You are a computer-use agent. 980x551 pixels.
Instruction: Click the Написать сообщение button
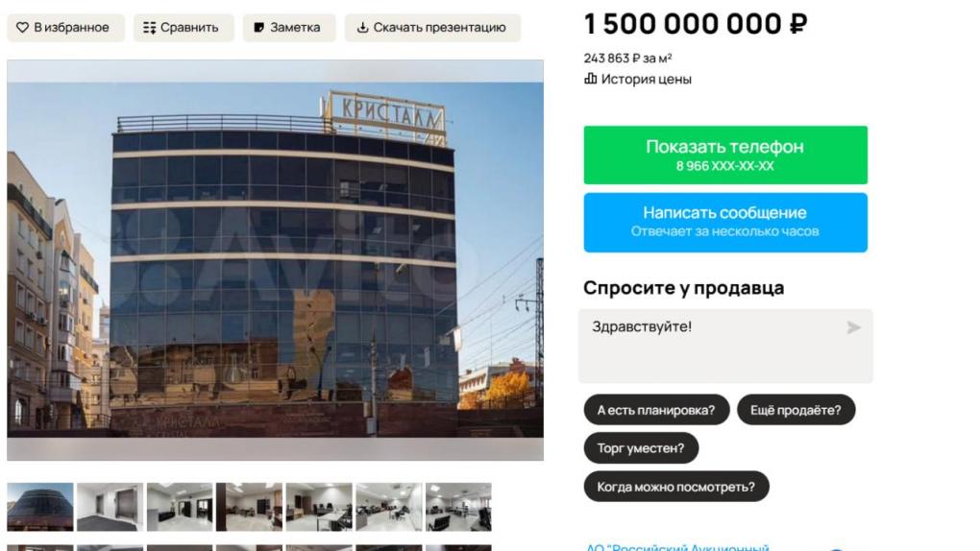(725, 223)
